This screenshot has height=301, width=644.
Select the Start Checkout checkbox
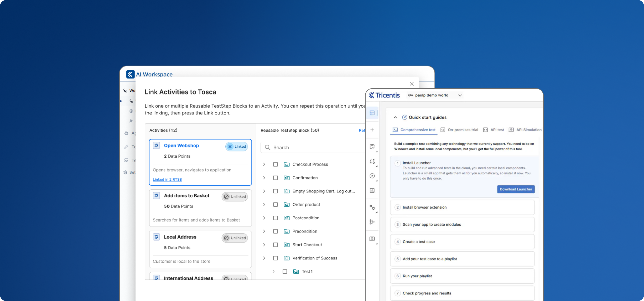(276, 245)
